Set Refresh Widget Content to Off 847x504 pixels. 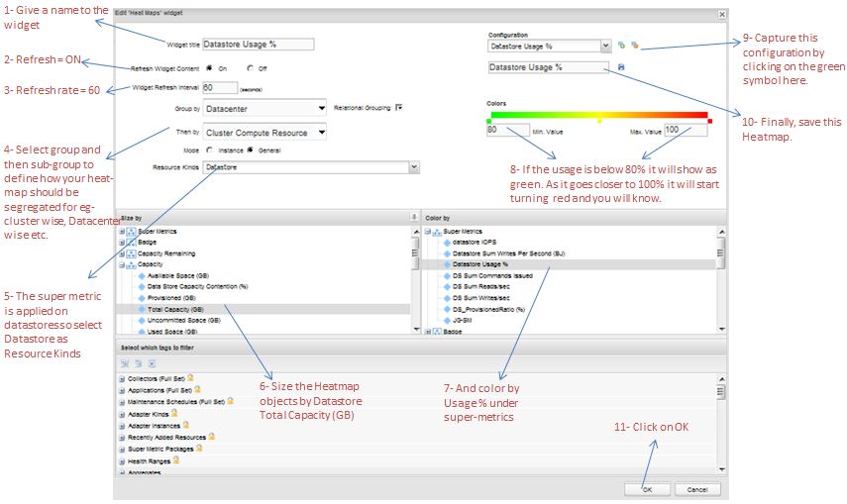click(251, 68)
